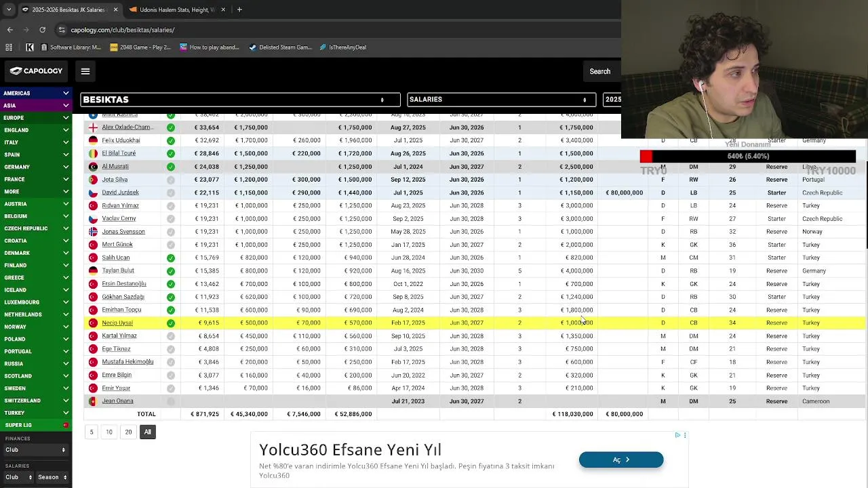
Task: Go back using the browser back arrow
Action: 9,30
